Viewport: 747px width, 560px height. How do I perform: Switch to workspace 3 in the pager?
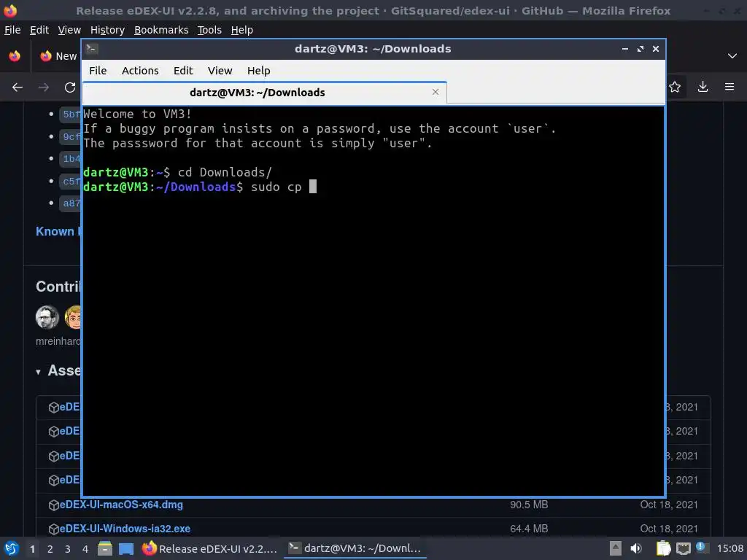point(68,549)
